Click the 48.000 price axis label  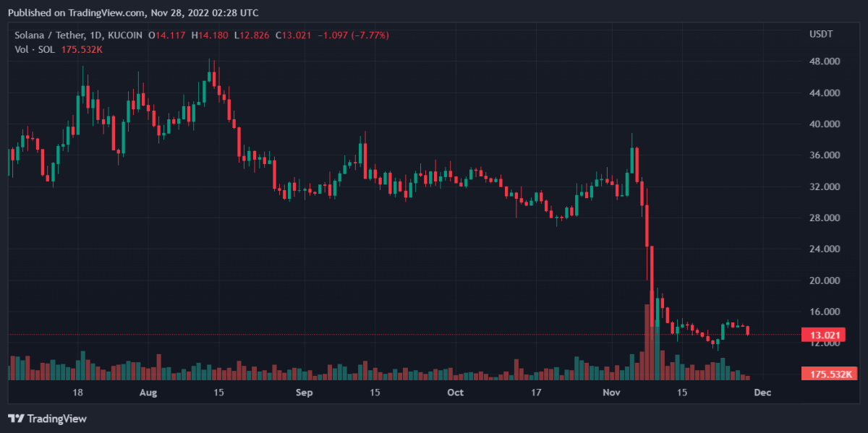[825, 61]
